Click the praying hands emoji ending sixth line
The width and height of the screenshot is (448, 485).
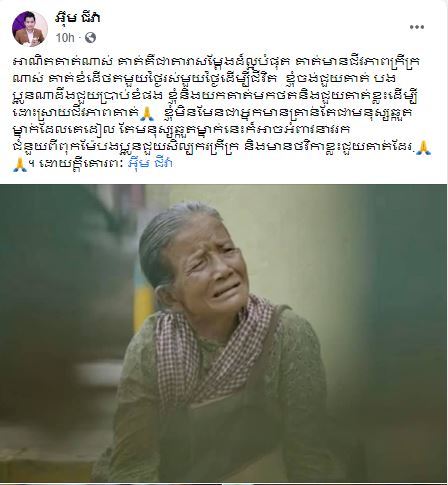coord(423,148)
